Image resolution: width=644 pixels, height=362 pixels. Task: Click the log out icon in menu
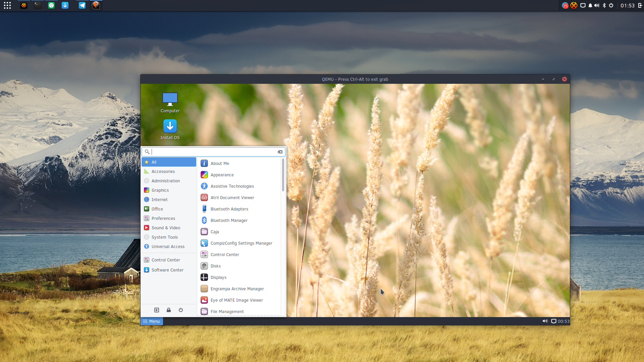[x=157, y=310]
